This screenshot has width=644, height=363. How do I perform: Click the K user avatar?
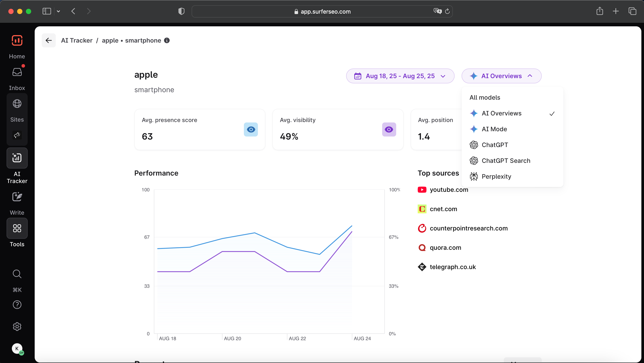[x=17, y=349]
